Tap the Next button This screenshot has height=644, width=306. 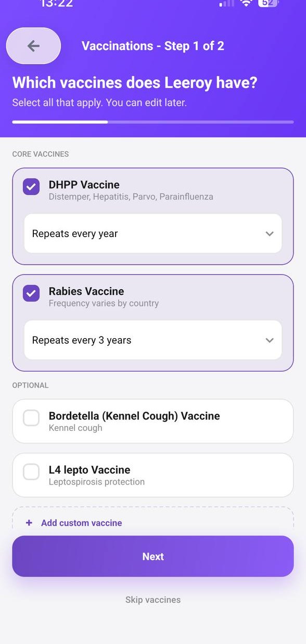[153, 556]
